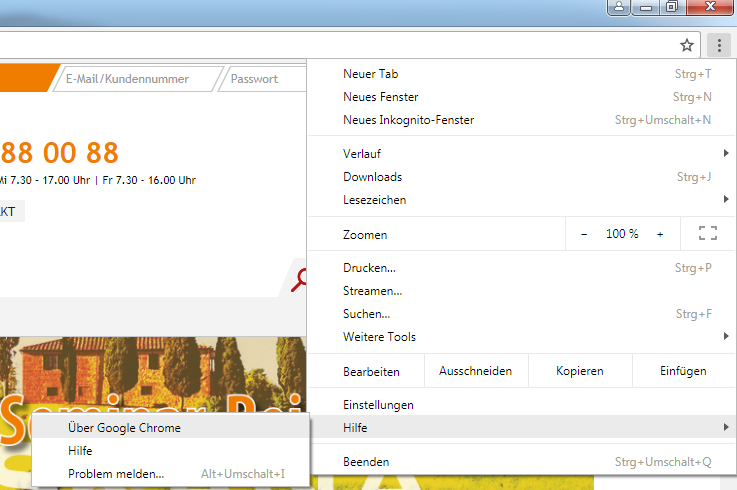Click the E-Mail/Kundennummer input field

135,79
